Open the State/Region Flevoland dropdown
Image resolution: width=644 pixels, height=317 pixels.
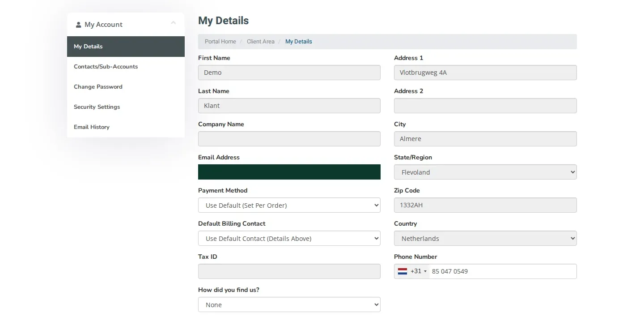click(485, 172)
